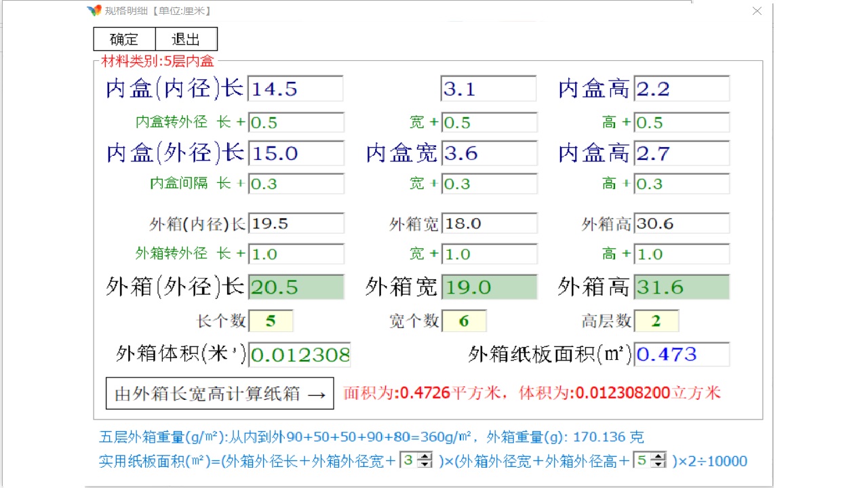
Task: Select the 外箱宽 field containing 18.0
Action: pyautogui.click(x=490, y=223)
